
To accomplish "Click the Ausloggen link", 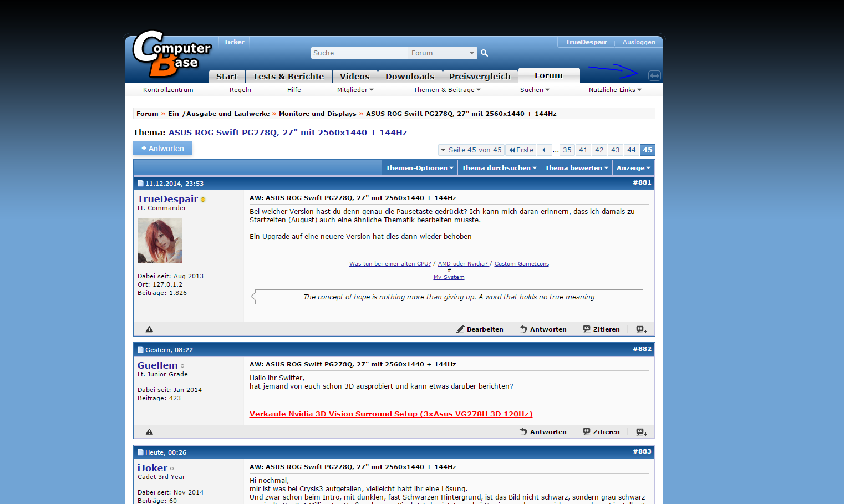I will pos(639,42).
